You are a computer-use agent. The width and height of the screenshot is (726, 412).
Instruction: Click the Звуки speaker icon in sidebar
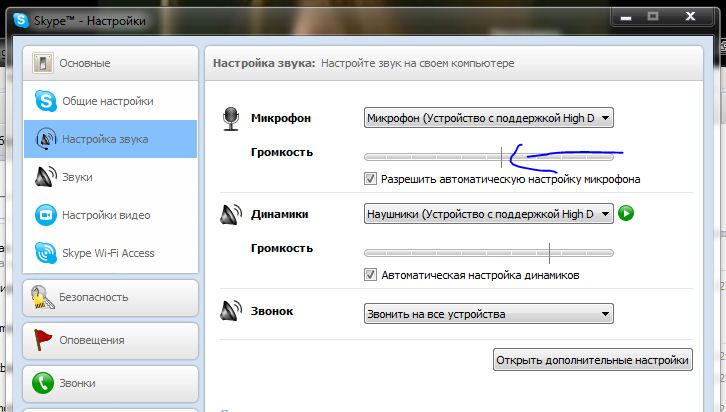pyautogui.click(x=45, y=177)
